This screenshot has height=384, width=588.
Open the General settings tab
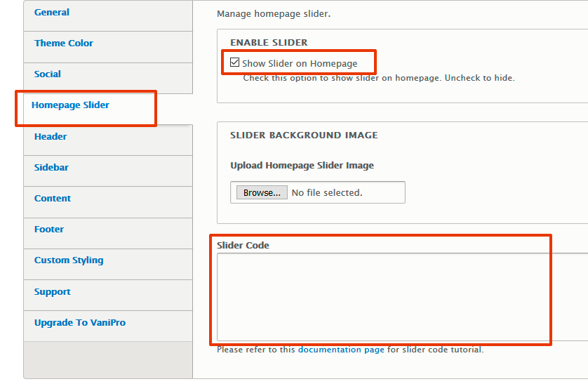[52, 13]
